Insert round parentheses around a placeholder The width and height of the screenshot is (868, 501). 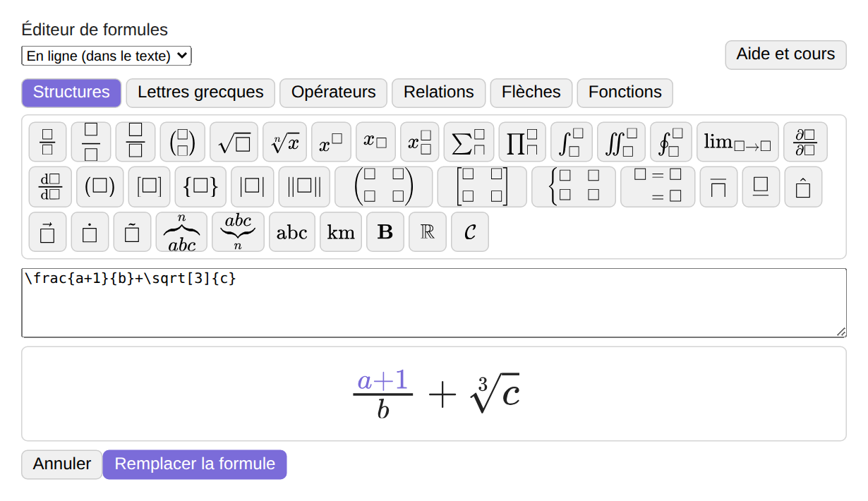[100, 187]
